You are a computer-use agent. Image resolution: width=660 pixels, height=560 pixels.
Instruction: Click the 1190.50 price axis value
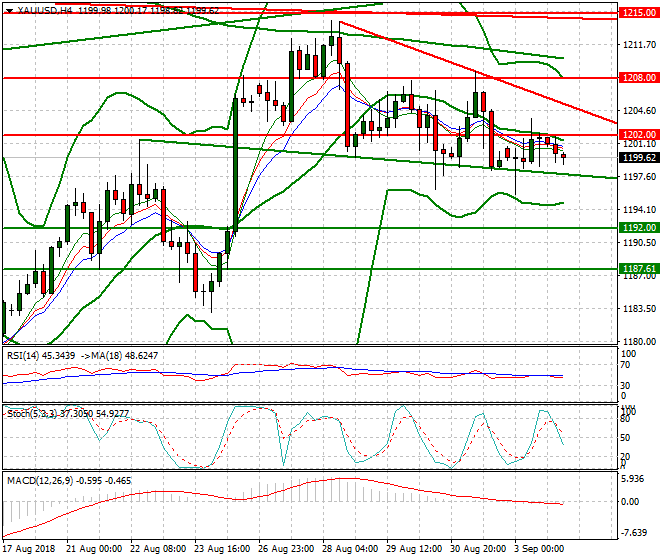(639, 243)
